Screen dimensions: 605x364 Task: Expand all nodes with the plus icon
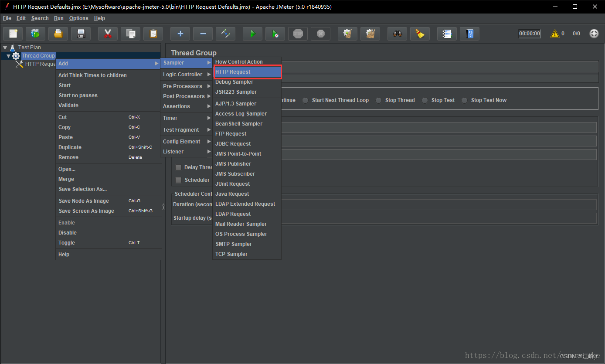[180, 34]
